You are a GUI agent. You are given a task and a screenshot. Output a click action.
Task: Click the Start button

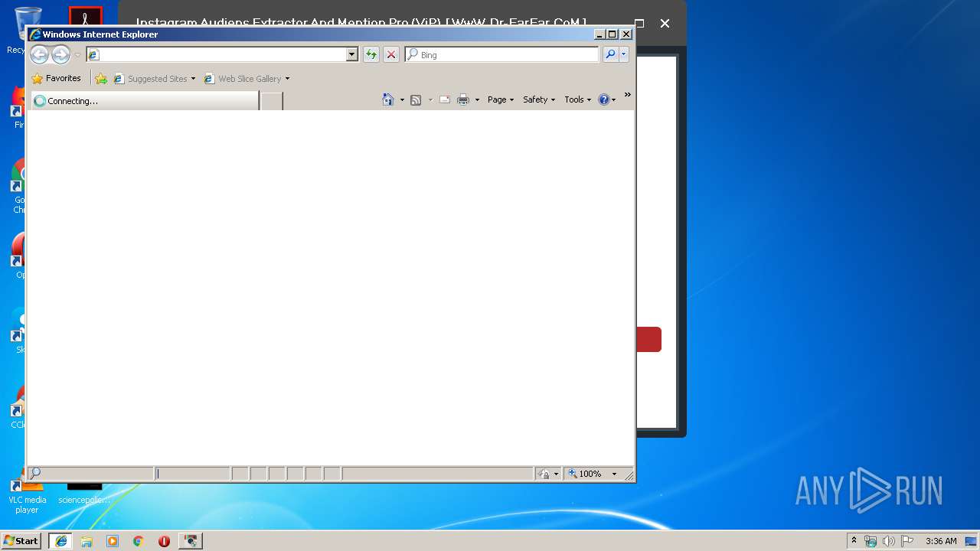coord(21,540)
